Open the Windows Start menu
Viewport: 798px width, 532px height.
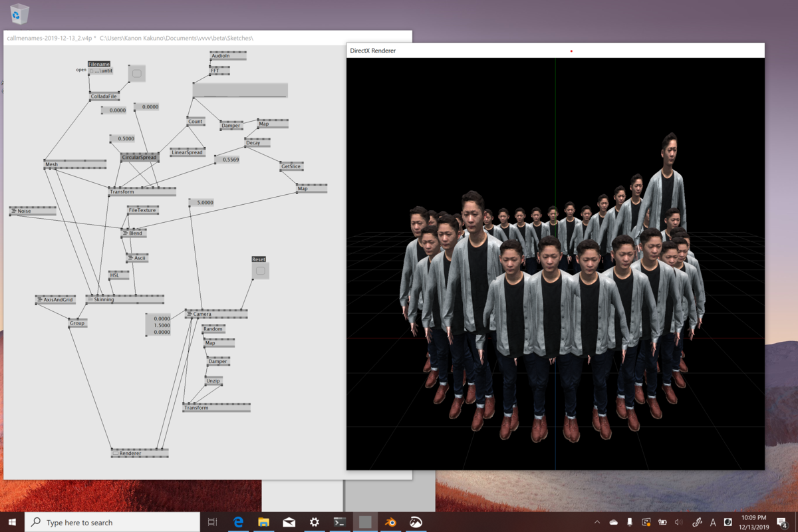click(x=12, y=522)
